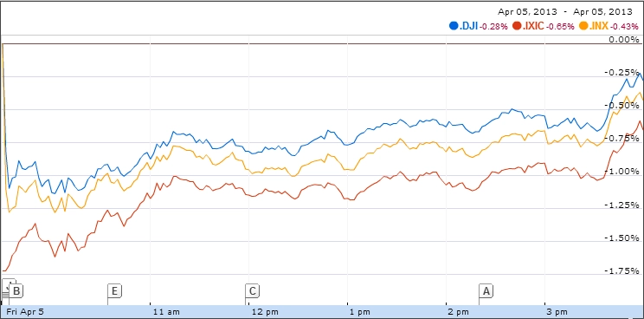Click the 11 am time axis label
Viewport: 644px width, 319px height.
[166, 312]
